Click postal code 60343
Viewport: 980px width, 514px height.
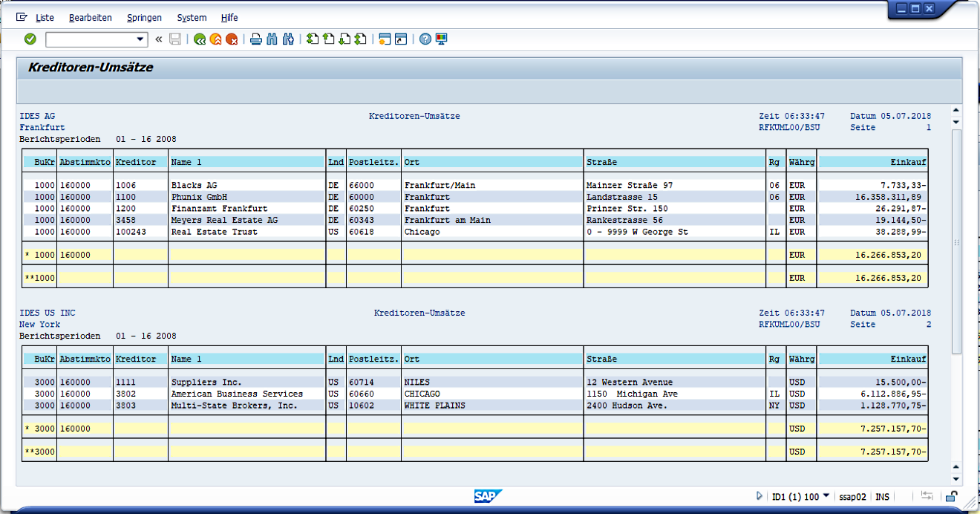pyautogui.click(x=362, y=220)
